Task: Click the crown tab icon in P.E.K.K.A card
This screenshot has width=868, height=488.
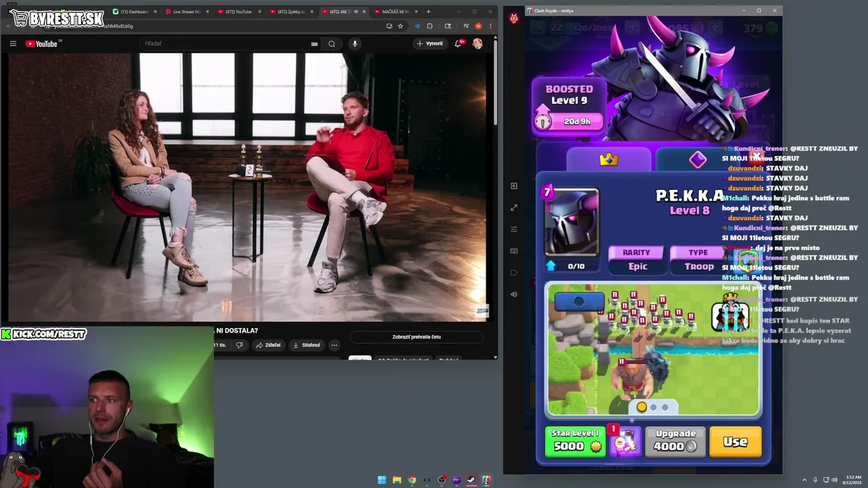Action: click(x=609, y=159)
